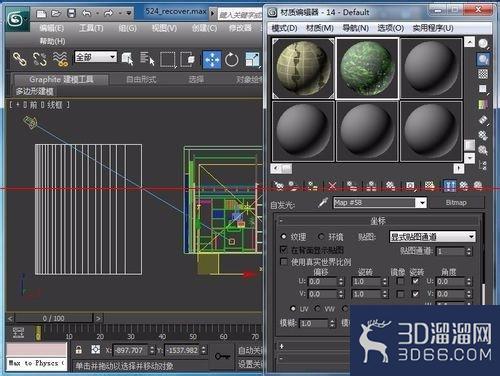Toggle the checkered Background icon in Material Editor

tap(483, 74)
